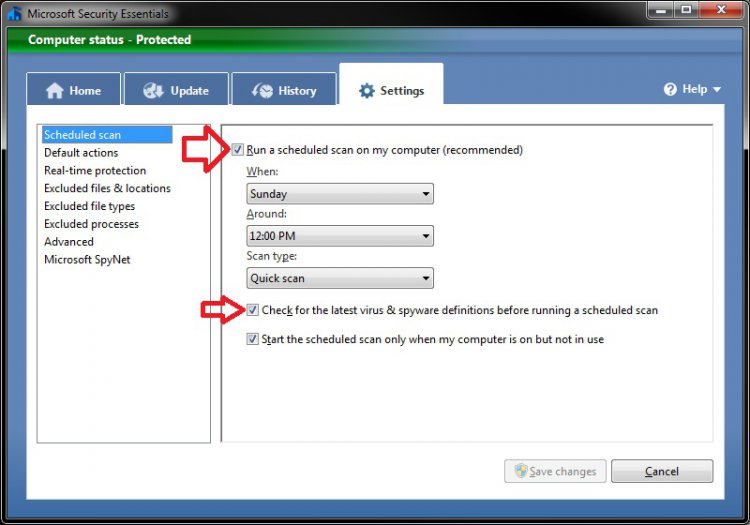
Task: Select Microsoft SpyNet in settings list
Action: click(87, 259)
